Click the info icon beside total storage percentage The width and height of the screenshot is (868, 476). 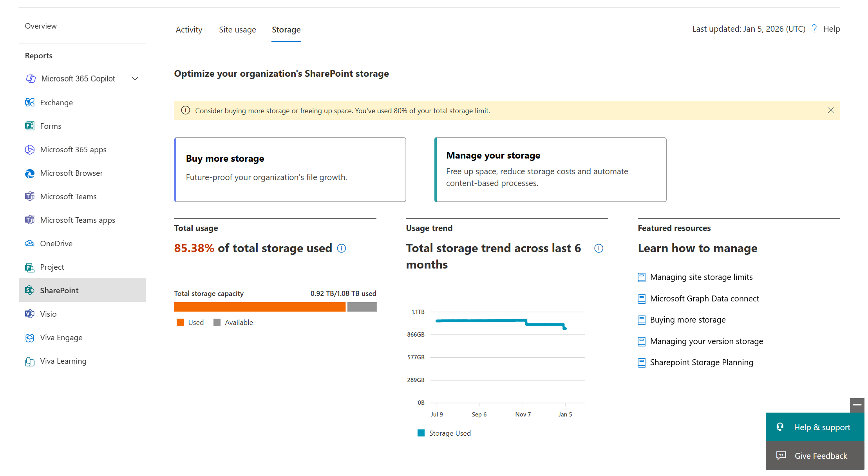(x=341, y=248)
